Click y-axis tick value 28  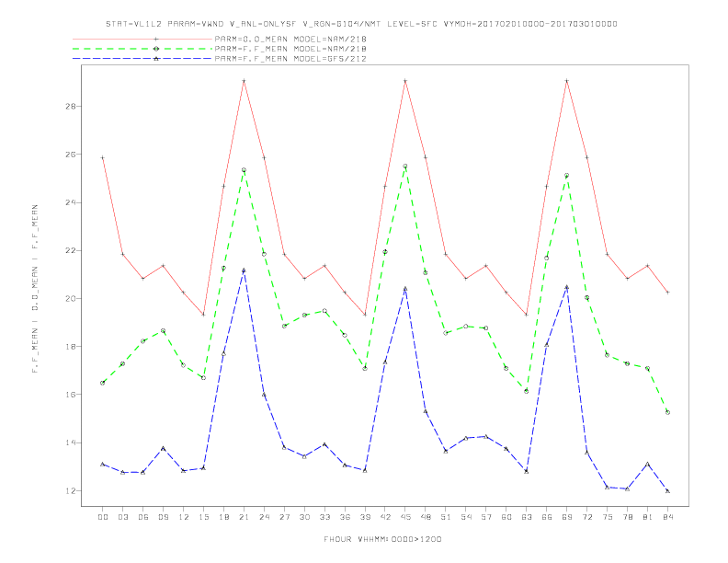click(x=71, y=107)
